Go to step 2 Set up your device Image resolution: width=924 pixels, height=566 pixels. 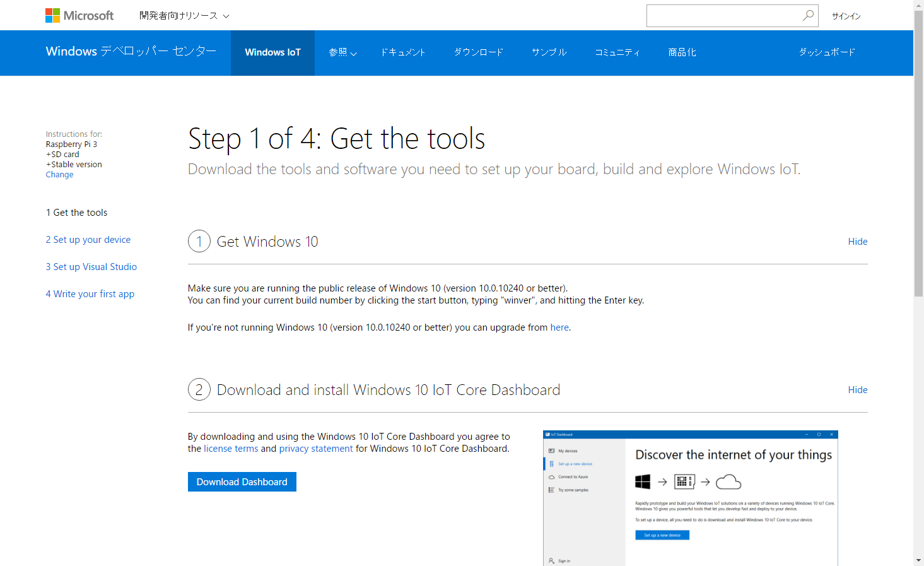point(88,240)
